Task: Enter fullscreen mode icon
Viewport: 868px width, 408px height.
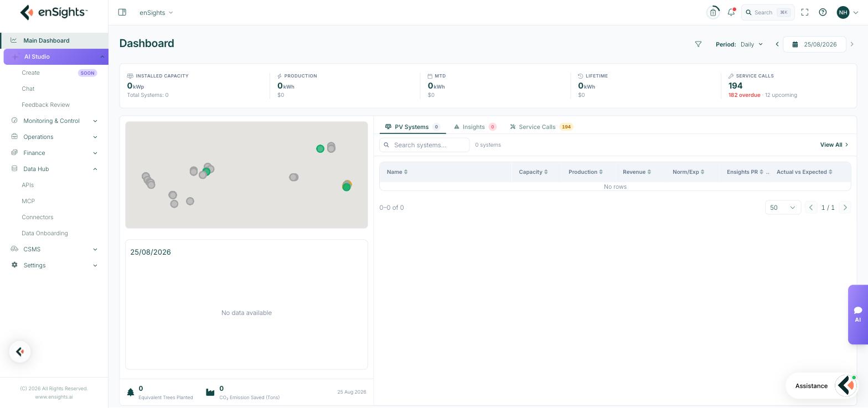Action: [805, 12]
